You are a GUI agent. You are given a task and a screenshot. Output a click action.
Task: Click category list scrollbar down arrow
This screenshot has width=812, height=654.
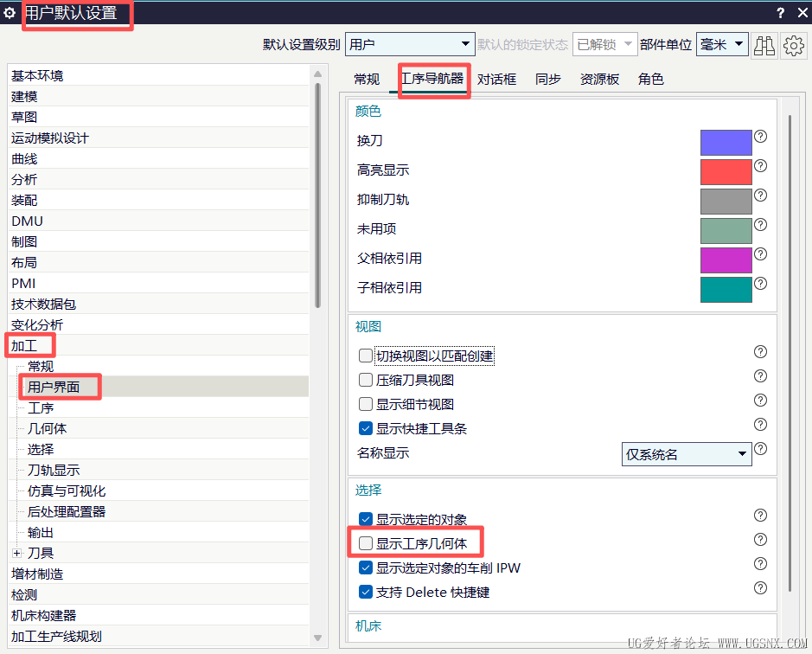point(318,638)
